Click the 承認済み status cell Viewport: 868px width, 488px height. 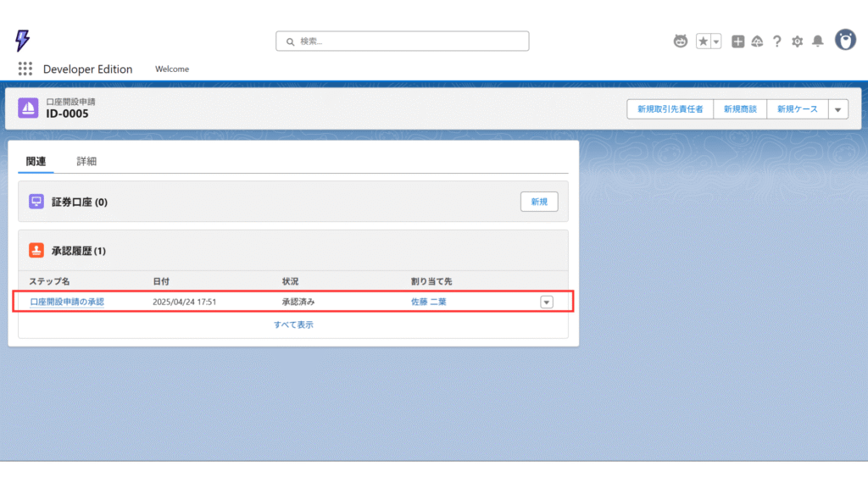(x=298, y=302)
